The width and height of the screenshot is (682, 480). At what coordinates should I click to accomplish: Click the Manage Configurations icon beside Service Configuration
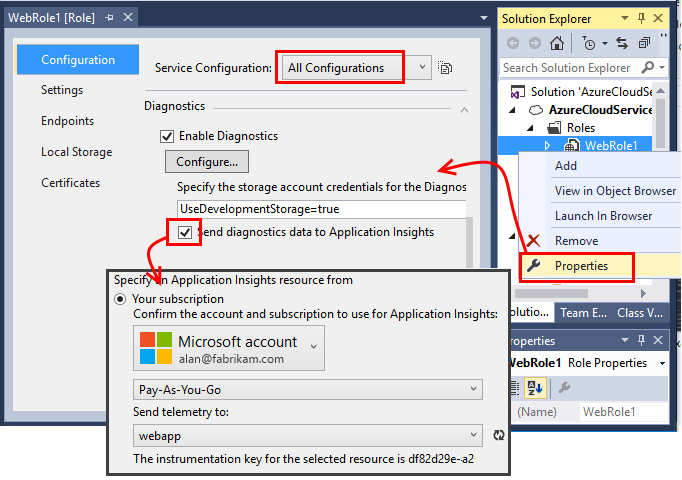pos(445,68)
